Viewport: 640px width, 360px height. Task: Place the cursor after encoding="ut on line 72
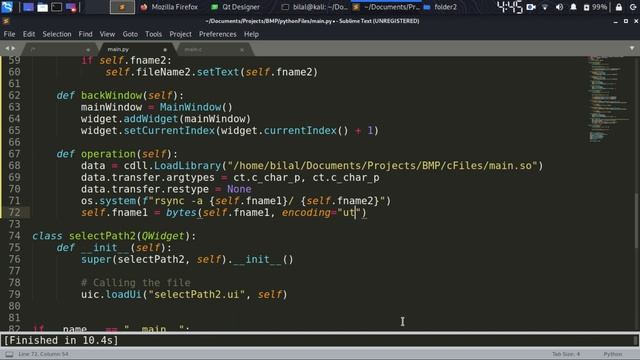click(x=356, y=213)
